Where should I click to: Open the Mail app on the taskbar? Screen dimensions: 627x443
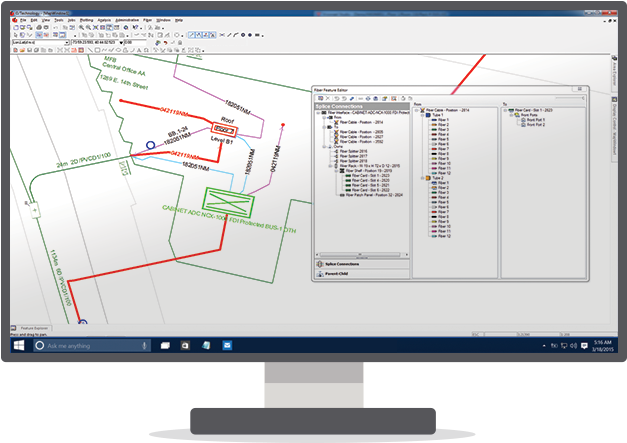click(x=227, y=344)
